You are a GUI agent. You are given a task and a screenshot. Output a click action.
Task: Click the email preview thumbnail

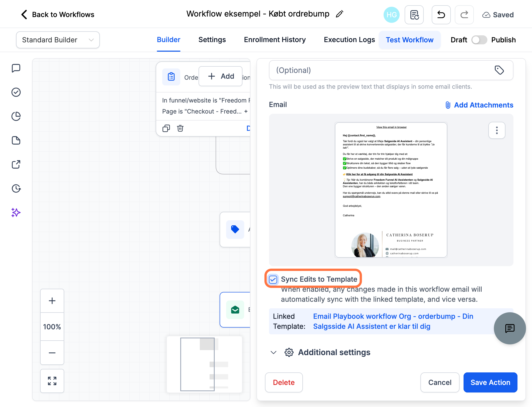(391, 190)
